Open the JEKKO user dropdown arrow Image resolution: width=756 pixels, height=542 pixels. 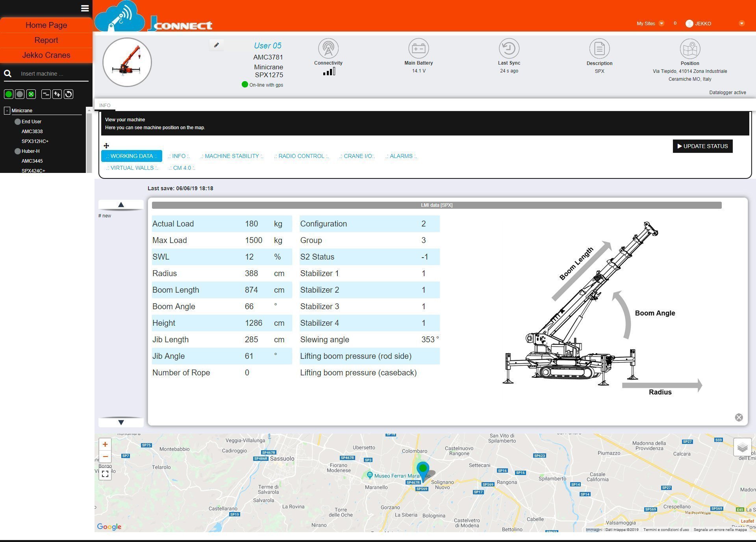[x=741, y=24]
